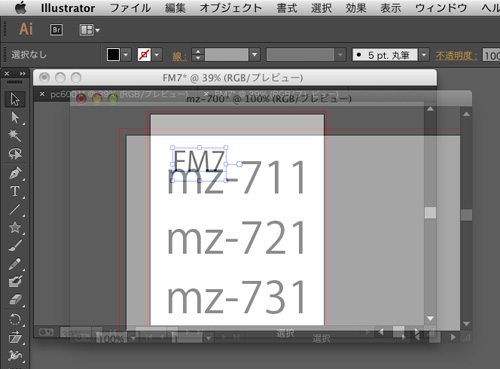500x369 pixels.
Task: Click the stroke swatch set to none
Action: pos(144,54)
